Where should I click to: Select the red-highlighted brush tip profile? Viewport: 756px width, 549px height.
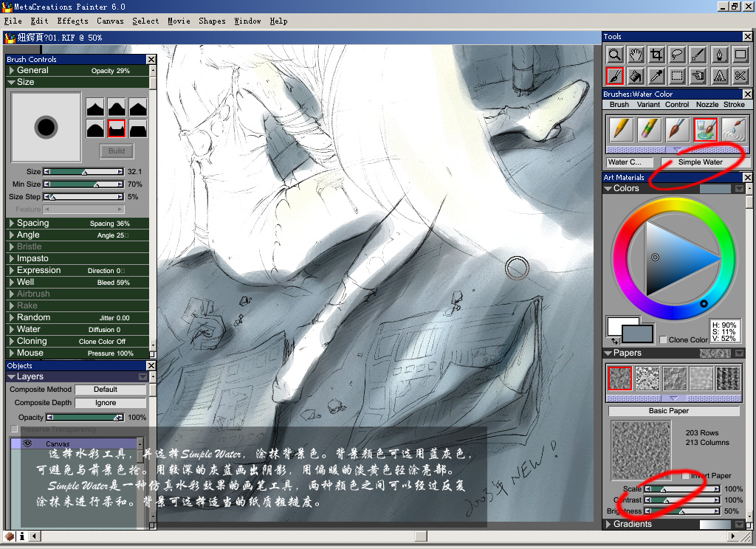tap(117, 128)
